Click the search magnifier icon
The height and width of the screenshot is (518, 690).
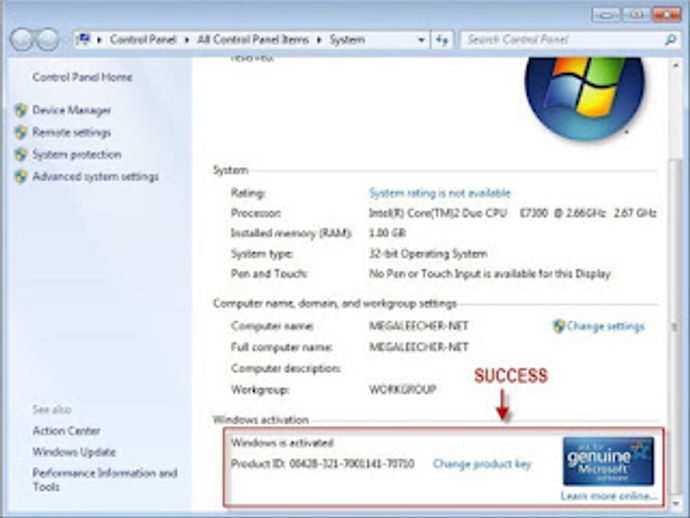pos(670,40)
